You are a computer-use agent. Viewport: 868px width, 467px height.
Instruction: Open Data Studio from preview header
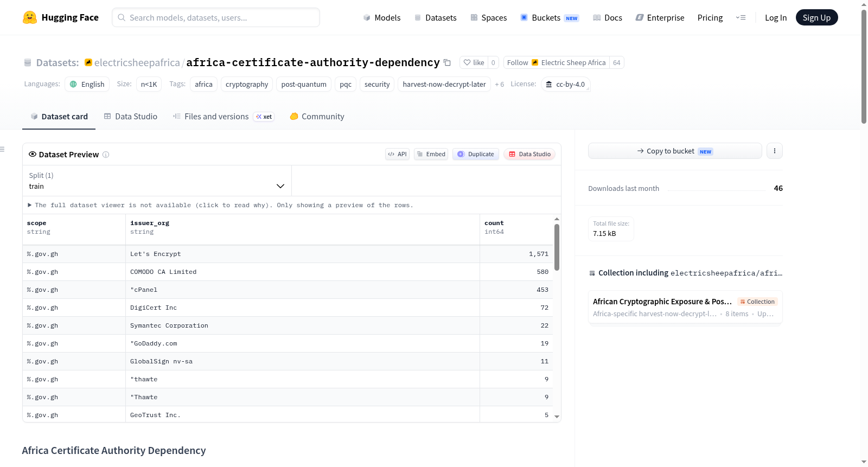(x=529, y=154)
